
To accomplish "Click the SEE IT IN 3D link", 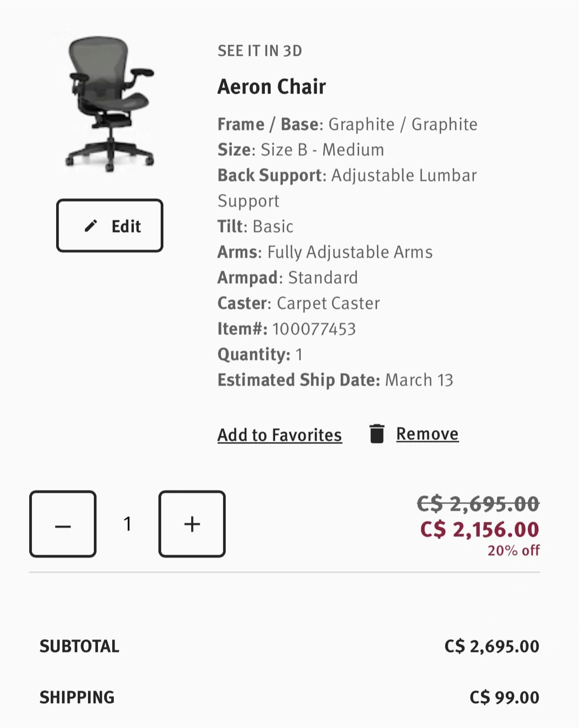I will (260, 51).
